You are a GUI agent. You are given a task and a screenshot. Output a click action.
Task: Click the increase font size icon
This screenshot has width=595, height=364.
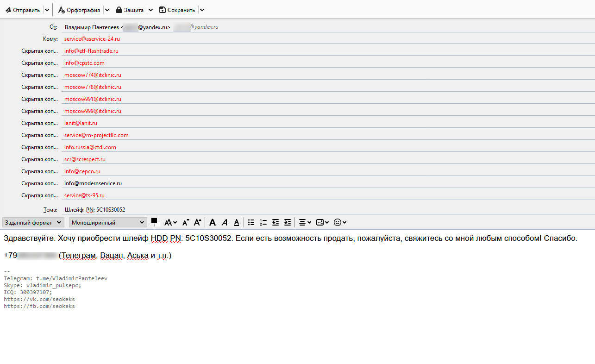(197, 222)
